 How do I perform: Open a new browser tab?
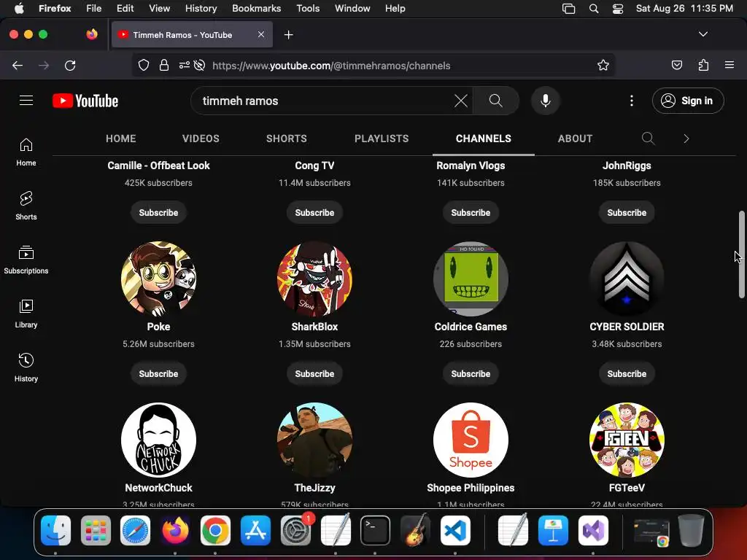[288, 35]
